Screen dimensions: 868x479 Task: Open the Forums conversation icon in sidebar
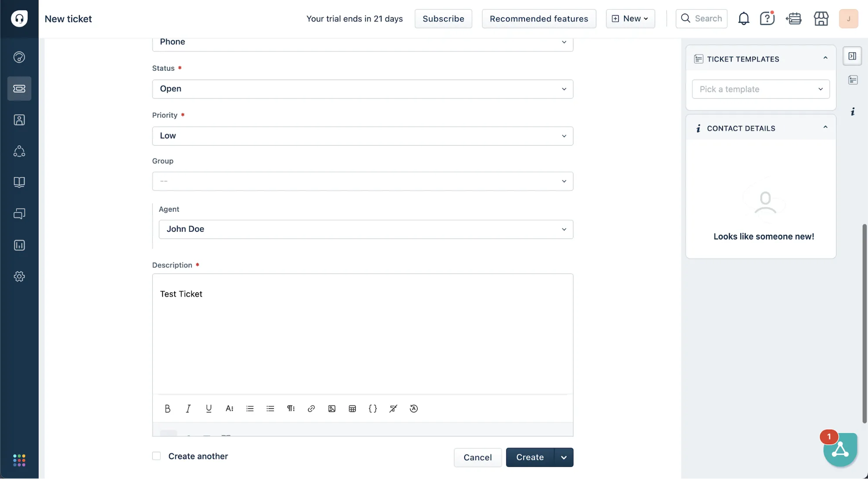[x=19, y=214]
